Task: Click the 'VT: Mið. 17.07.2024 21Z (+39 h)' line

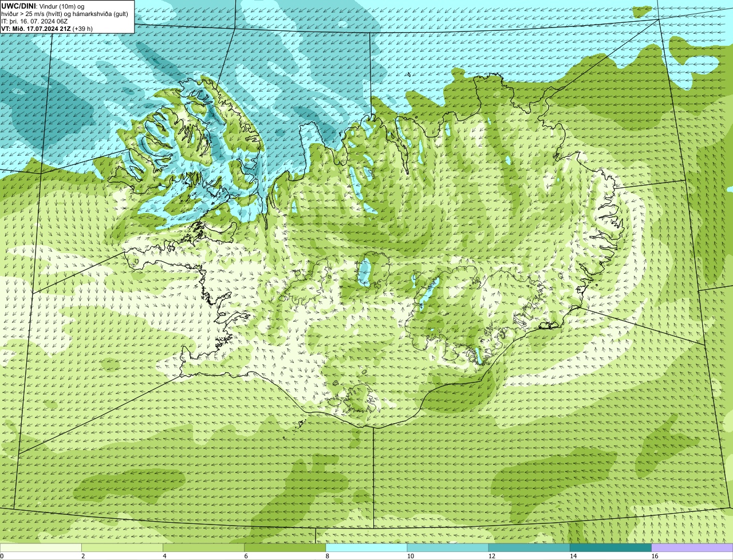Action: 47,29
